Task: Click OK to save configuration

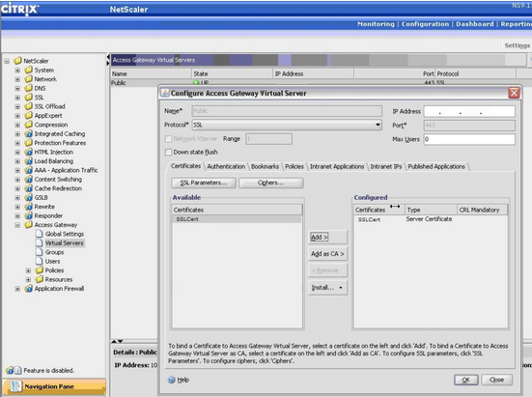Action: 466,380
